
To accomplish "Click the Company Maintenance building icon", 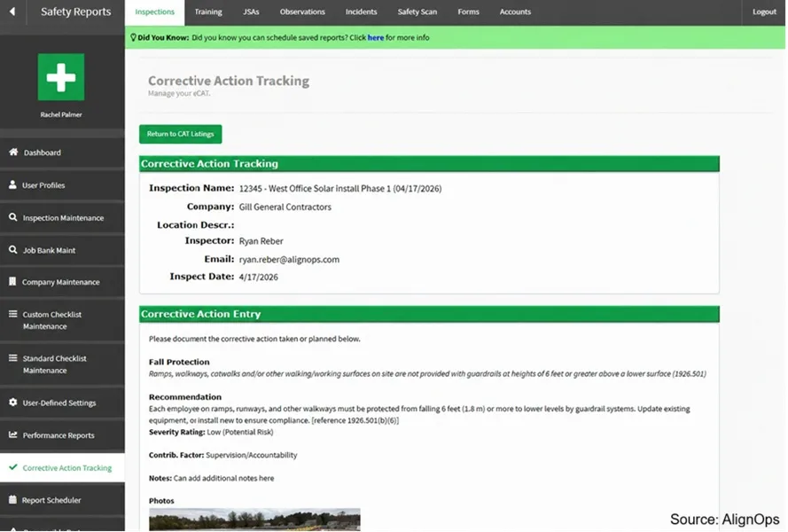I will click(x=12, y=282).
